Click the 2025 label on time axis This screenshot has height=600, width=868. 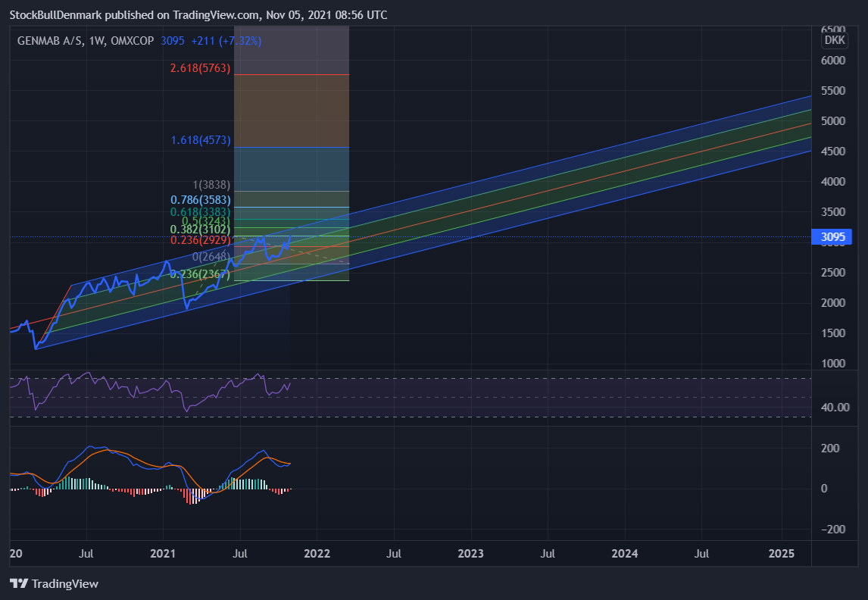tap(782, 554)
